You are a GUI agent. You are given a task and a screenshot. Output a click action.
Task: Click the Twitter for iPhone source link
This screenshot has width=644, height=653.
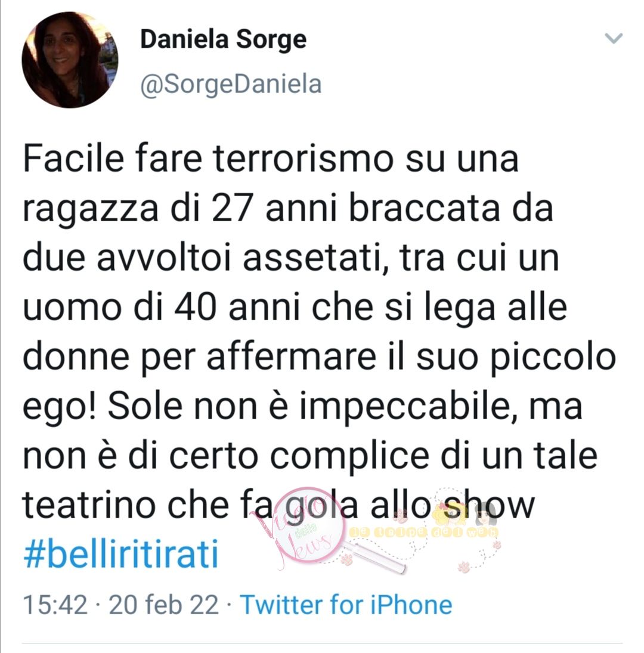point(346,605)
